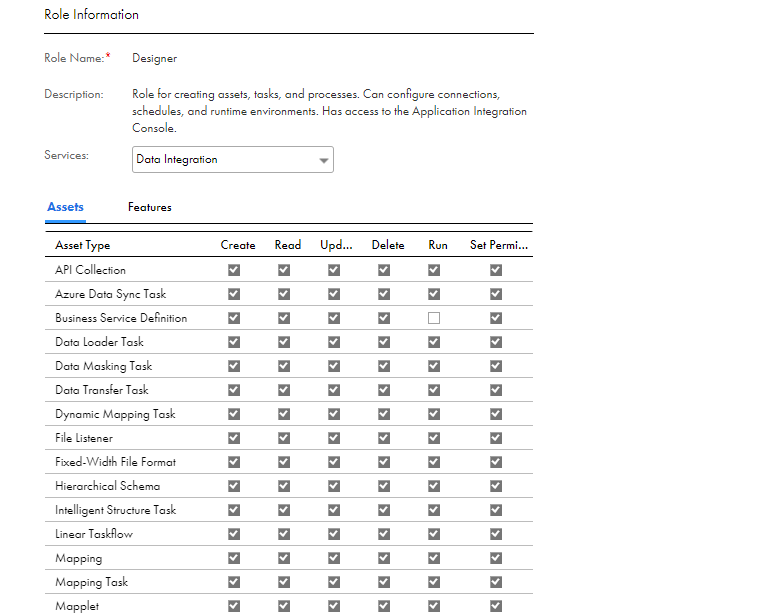Toggle Read for File Listener
The height and width of the screenshot is (613, 758).
[284, 438]
